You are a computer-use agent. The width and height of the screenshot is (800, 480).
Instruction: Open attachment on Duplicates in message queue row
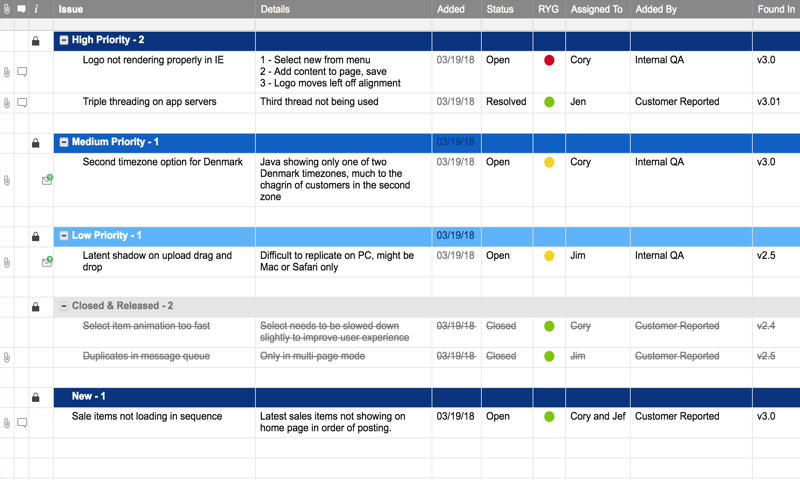click(7, 357)
